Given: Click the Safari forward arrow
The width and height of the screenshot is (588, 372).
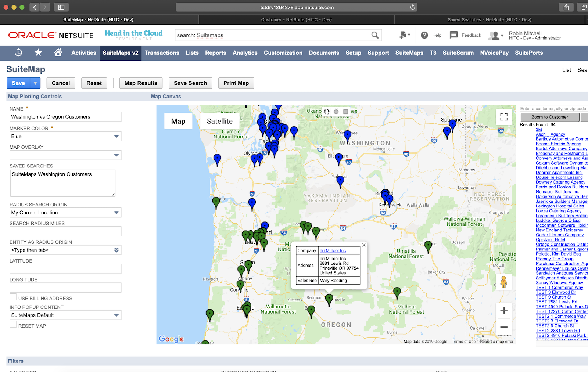Looking at the screenshot, I should point(45,7).
